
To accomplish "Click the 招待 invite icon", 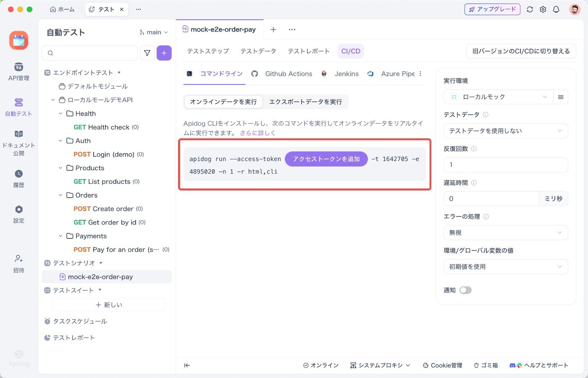I will click(x=18, y=264).
